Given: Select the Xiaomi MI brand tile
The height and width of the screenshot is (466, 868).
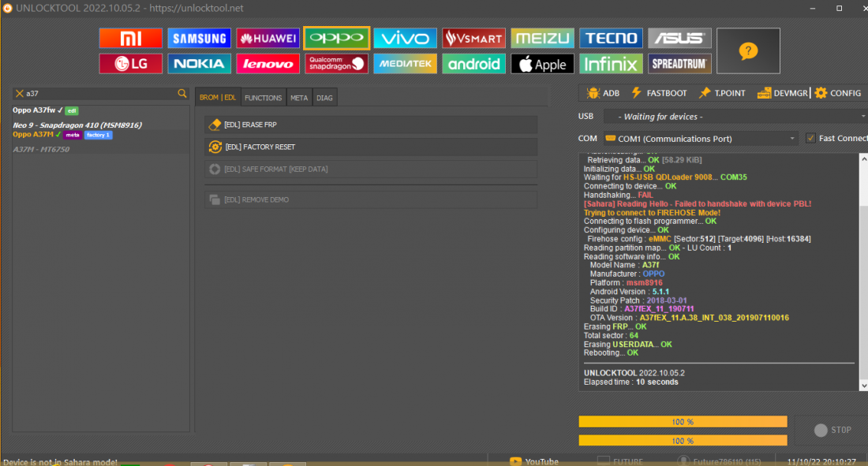Looking at the screenshot, I should [131, 38].
